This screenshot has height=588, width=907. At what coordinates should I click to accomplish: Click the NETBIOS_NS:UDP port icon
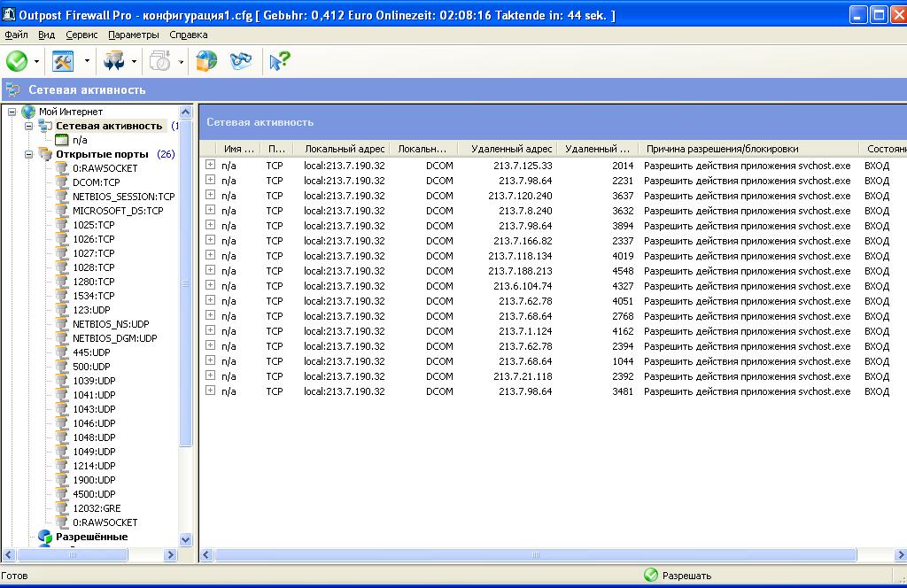click(x=62, y=324)
